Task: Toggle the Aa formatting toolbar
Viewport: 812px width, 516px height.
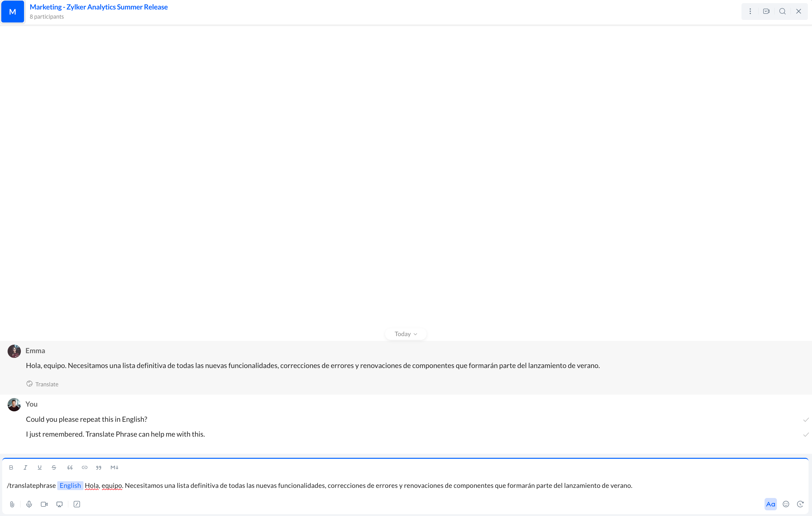Action: click(771, 504)
